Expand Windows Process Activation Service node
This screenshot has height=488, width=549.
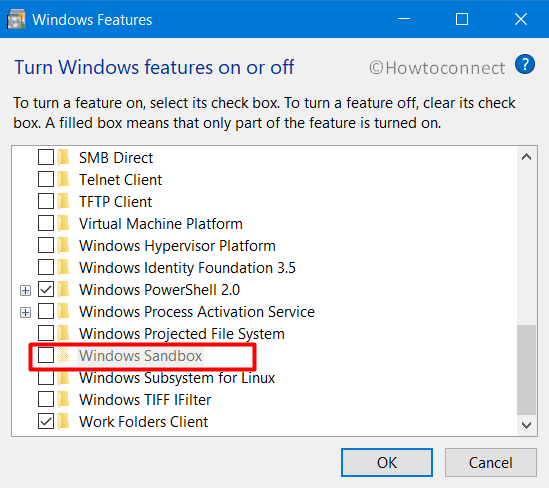tap(25, 312)
